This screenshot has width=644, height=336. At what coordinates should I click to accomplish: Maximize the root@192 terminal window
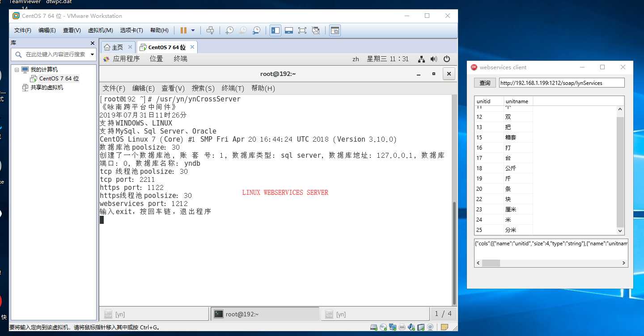coord(433,74)
